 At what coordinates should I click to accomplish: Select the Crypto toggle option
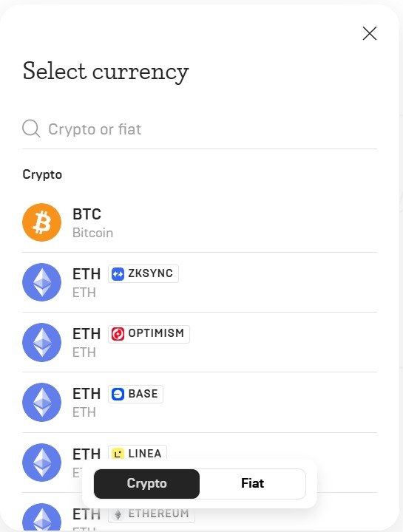click(x=146, y=483)
